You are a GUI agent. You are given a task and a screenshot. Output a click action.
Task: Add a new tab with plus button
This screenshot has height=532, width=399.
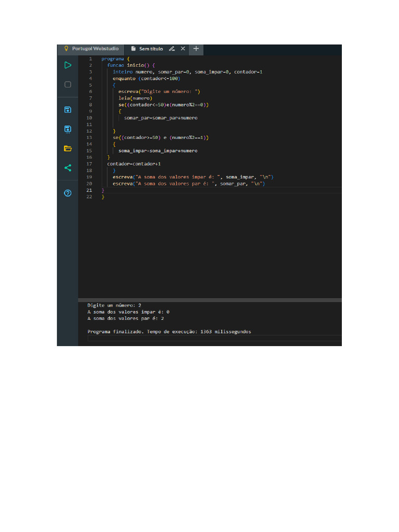click(x=196, y=49)
